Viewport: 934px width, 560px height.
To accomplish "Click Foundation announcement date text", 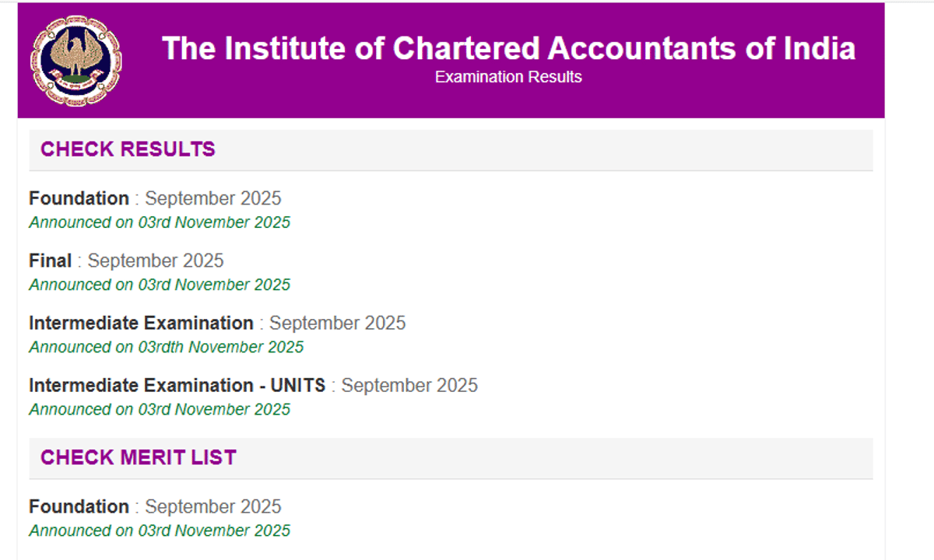I will tap(159, 222).
